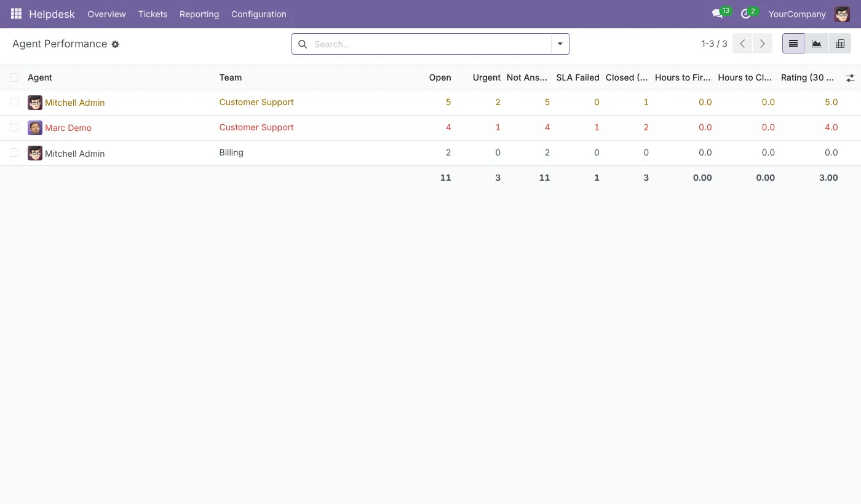
Task: Open the conversations messages icon
Action: coord(717,14)
